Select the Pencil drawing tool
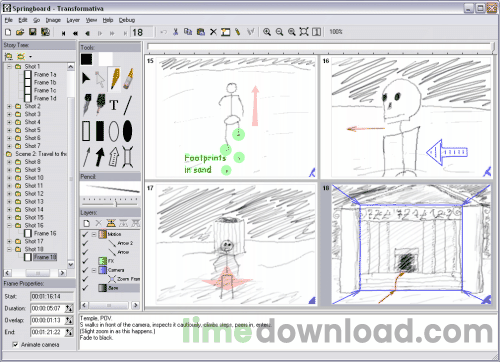Viewport: 500px width, 362px height. (x=114, y=79)
